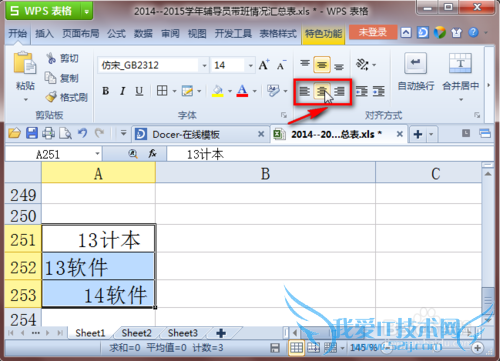Increase font size with large A icon
Image resolution: width=500 pixels, height=361 pixels.
(x=264, y=65)
